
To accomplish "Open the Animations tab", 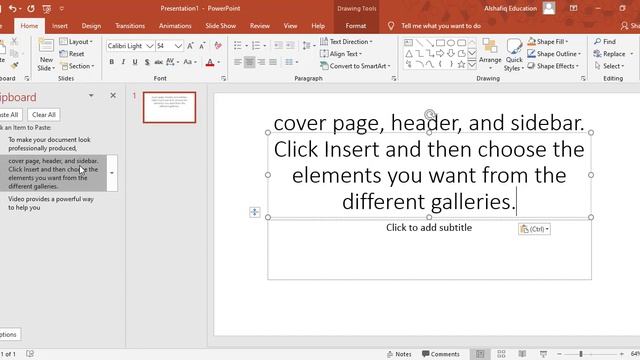I will (x=175, y=26).
